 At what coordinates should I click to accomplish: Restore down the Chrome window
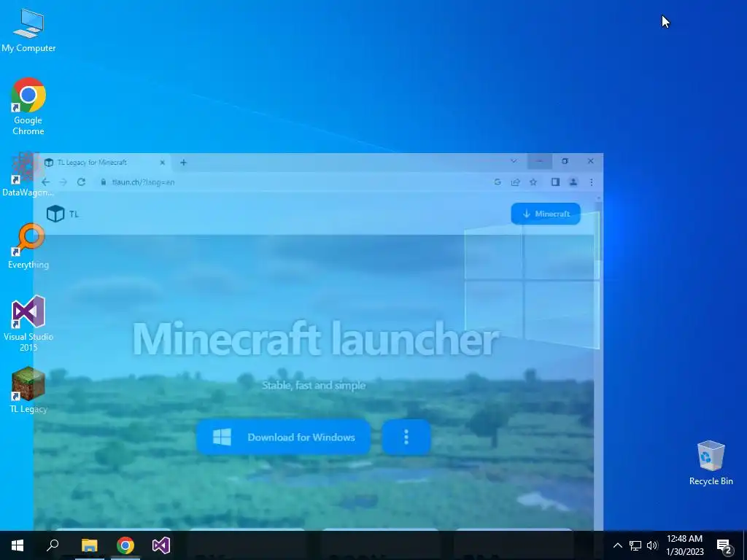(x=565, y=161)
